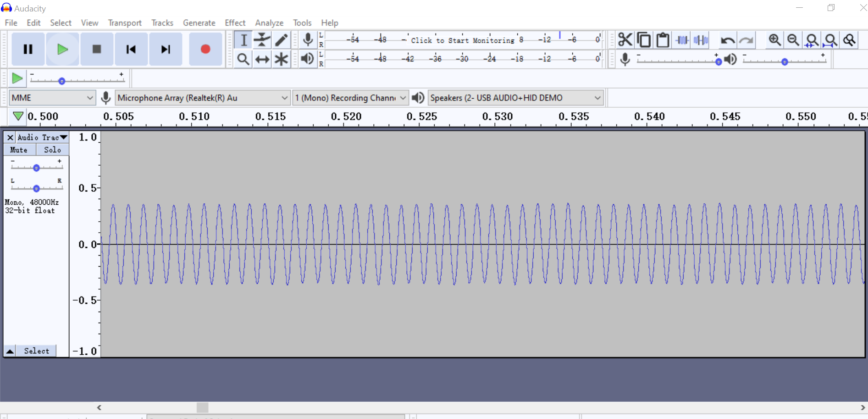
Task: Mute the audio track
Action: [x=19, y=149]
